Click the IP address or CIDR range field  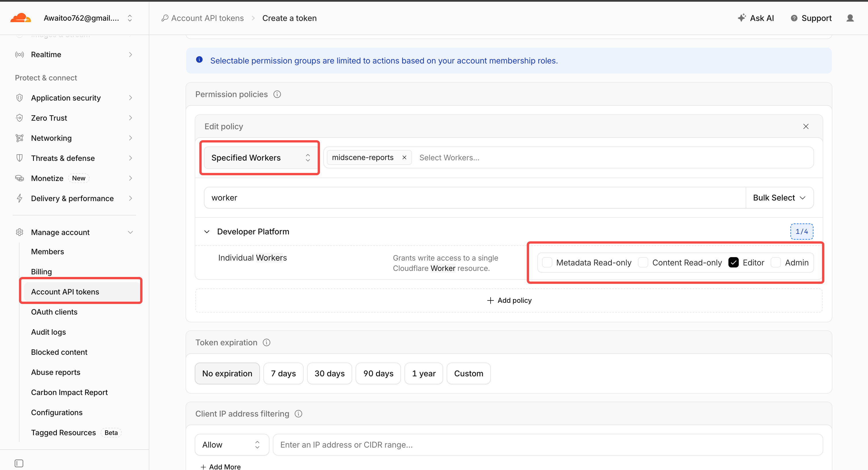548,445
